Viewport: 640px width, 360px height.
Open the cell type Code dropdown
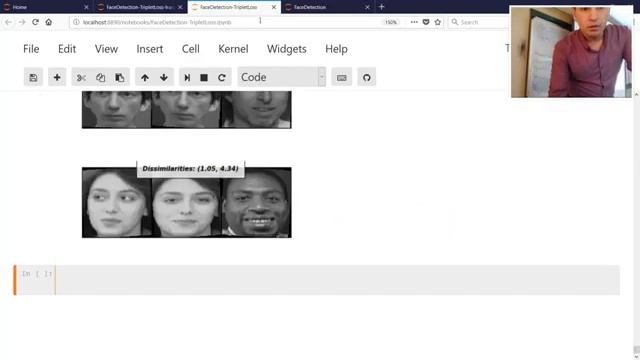[x=282, y=77]
